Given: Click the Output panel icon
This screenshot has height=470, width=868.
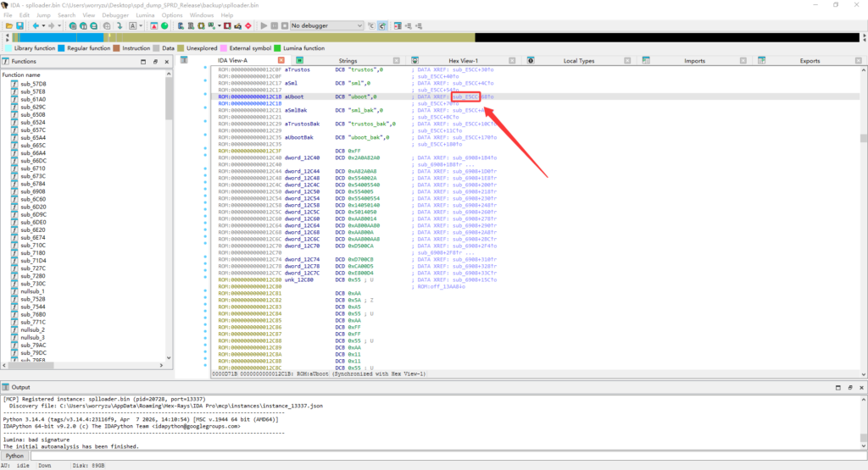Looking at the screenshot, I should point(6,387).
